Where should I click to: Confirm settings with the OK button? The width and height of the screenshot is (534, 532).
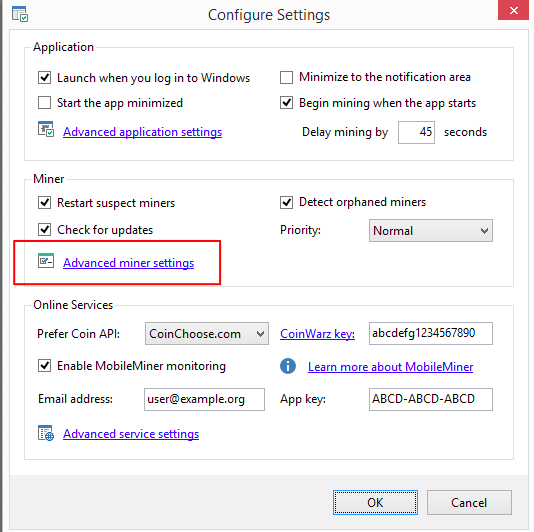coord(375,502)
